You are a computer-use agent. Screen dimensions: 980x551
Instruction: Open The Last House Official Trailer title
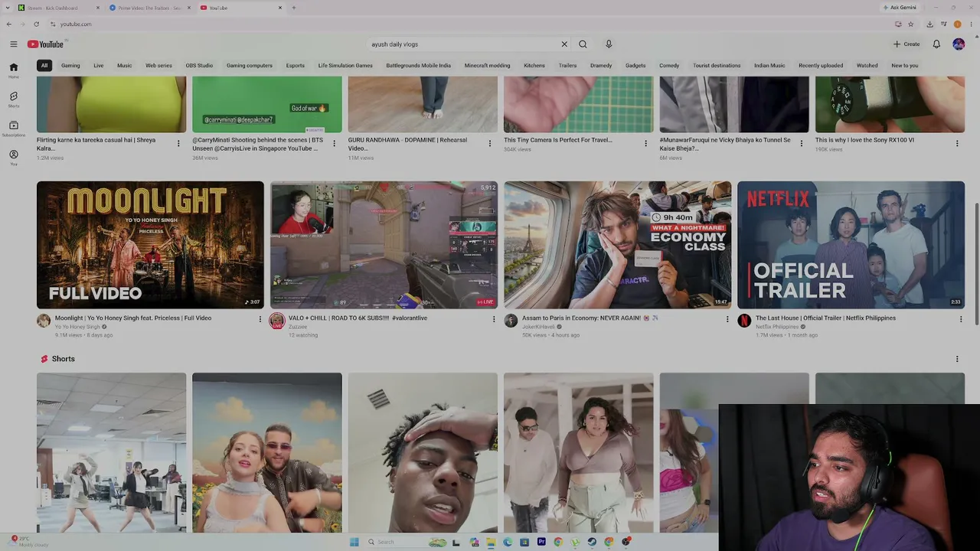[x=825, y=318]
